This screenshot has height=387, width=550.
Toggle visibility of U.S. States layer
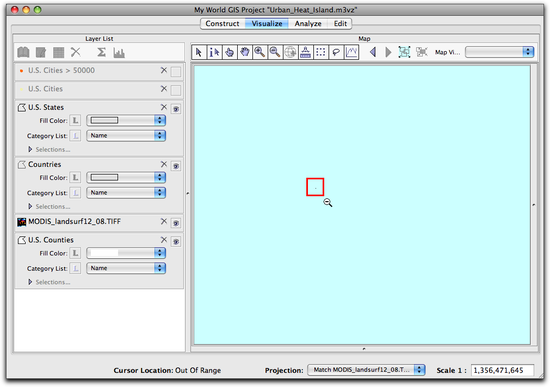176,109
